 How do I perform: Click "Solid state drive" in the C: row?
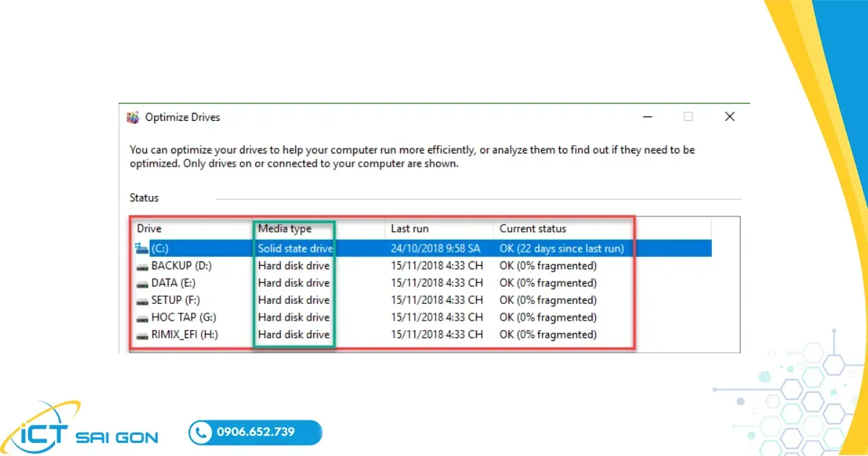(296, 248)
